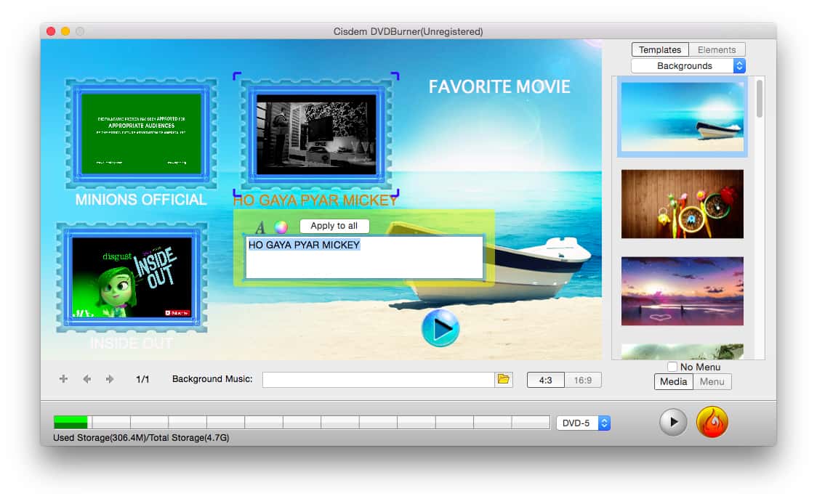Start burning with the flame icon

coord(712,422)
